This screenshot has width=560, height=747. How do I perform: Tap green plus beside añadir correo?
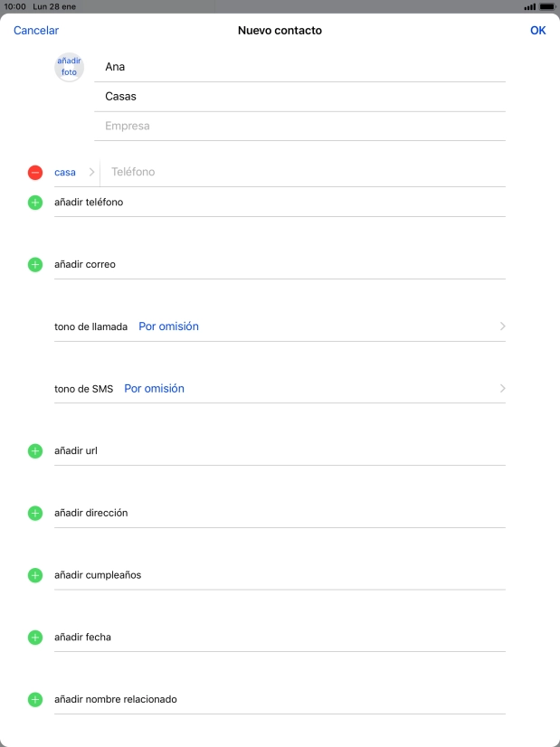tap(35, 265)
